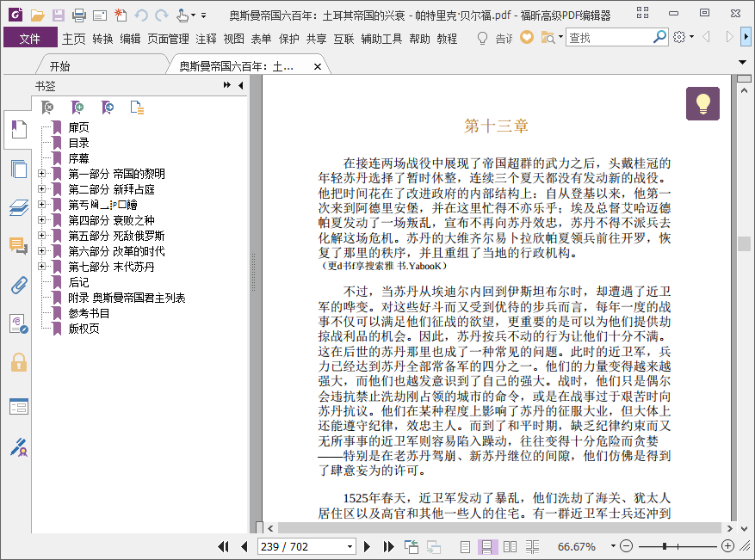The height and width of the screenshot is (560, 755).
Task: Go to the first page
Action: 223,546
